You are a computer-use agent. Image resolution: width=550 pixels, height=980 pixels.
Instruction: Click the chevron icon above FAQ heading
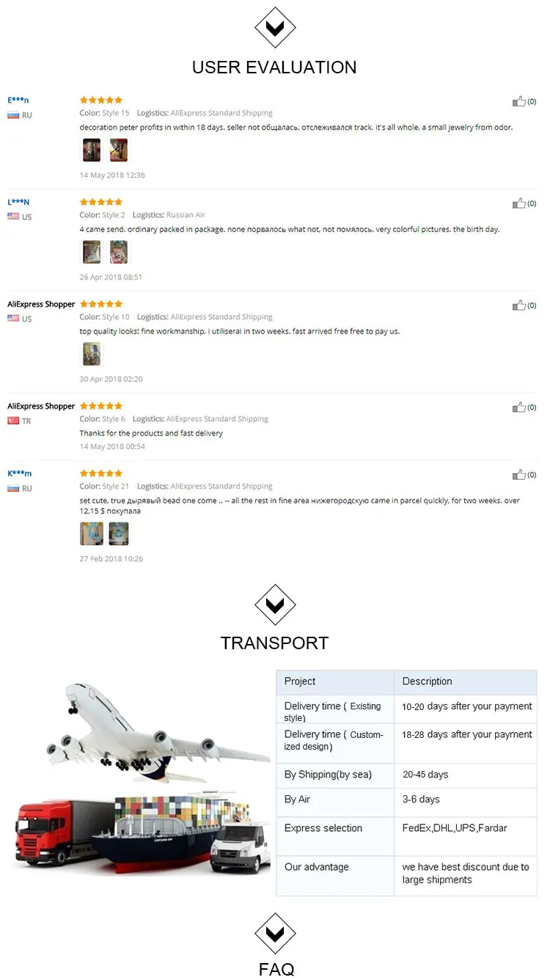click(275, 933)
